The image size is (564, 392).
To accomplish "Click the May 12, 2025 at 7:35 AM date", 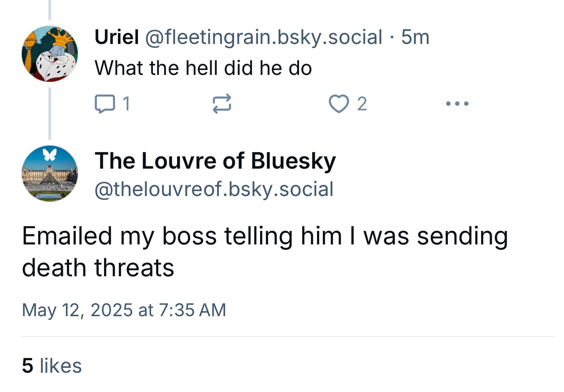I will click(124, 310).
